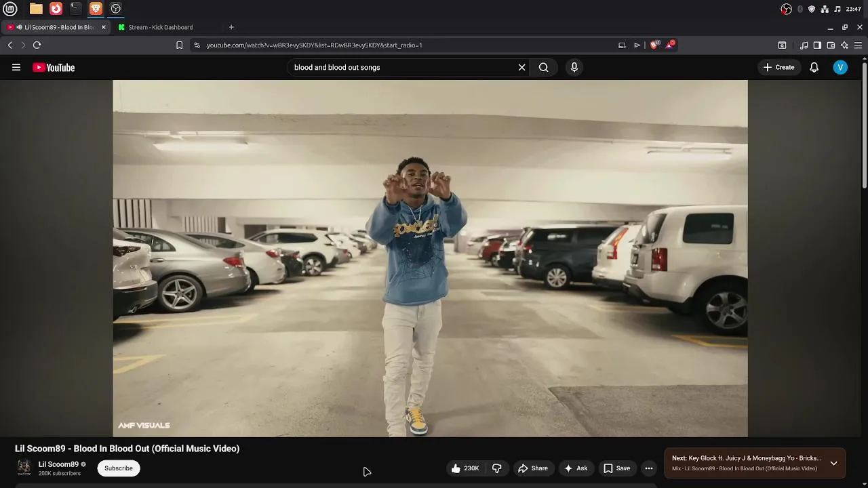Click the OBS recording tray icon

[786, 9]
